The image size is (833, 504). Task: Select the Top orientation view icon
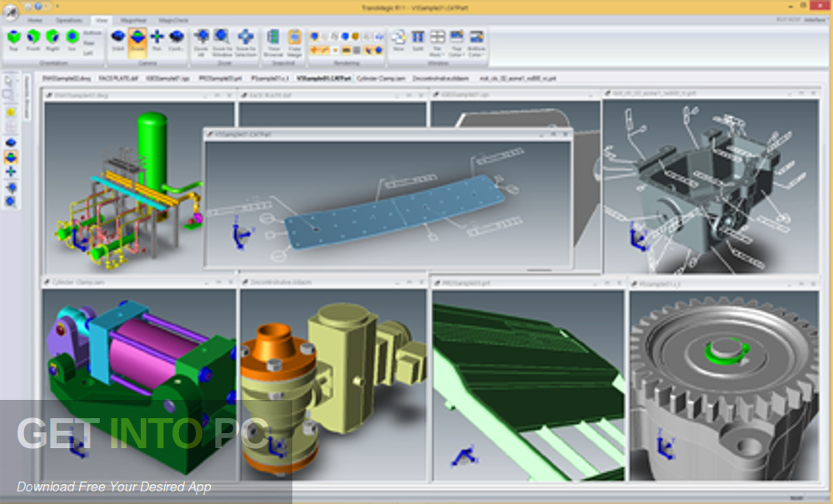coord(12,39)
